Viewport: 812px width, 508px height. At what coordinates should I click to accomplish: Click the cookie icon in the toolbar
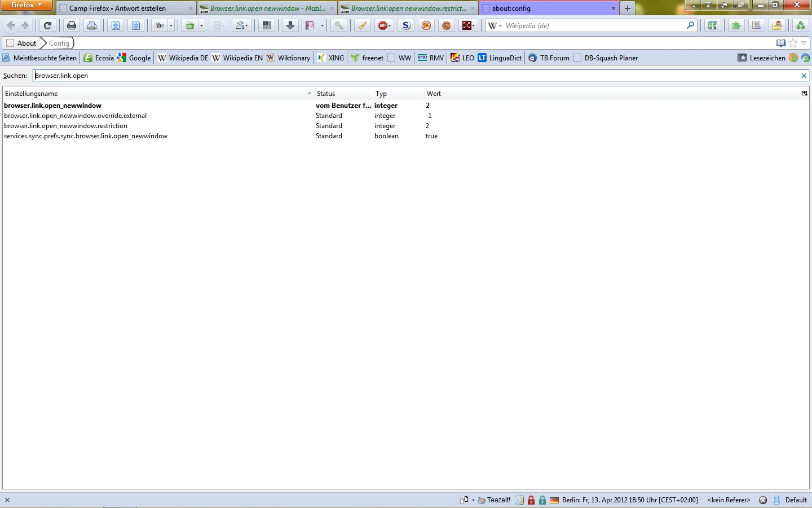tap(447, 25)
